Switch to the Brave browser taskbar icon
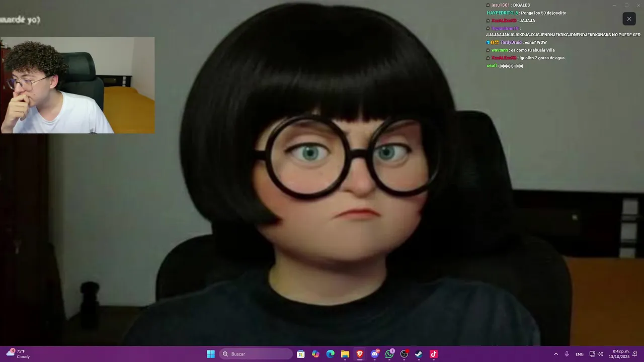 pyautogui.click(x=360, y=354)
